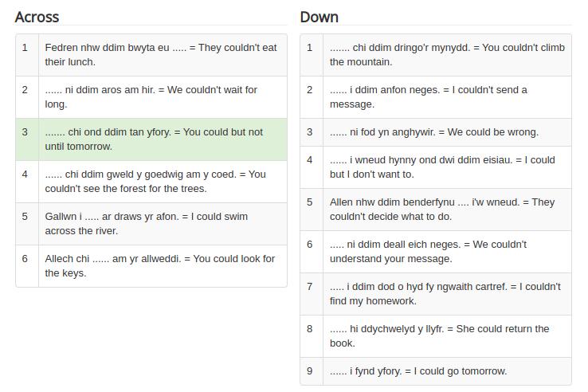Click Down clue 3 'ni fod yn anghywir'
The image size is (588, 392).
436,132
